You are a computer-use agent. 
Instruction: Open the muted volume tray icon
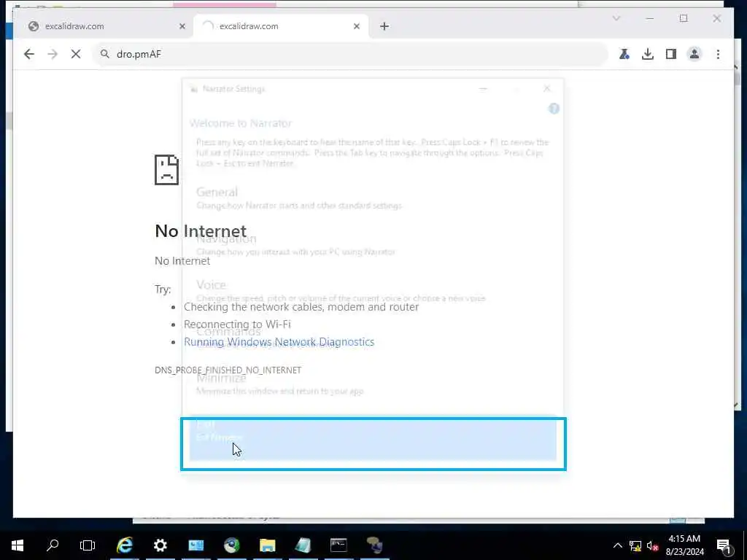click(x=652, y=545)
